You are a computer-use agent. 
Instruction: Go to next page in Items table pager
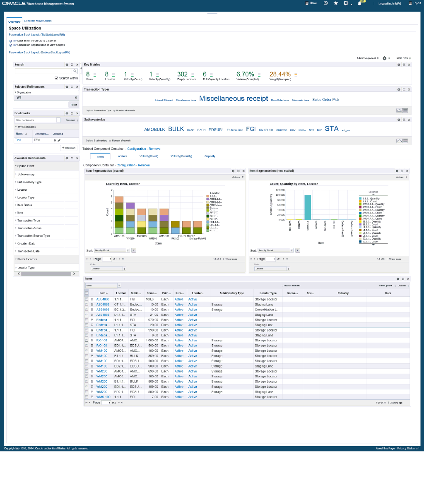click(x=119, y=403)
